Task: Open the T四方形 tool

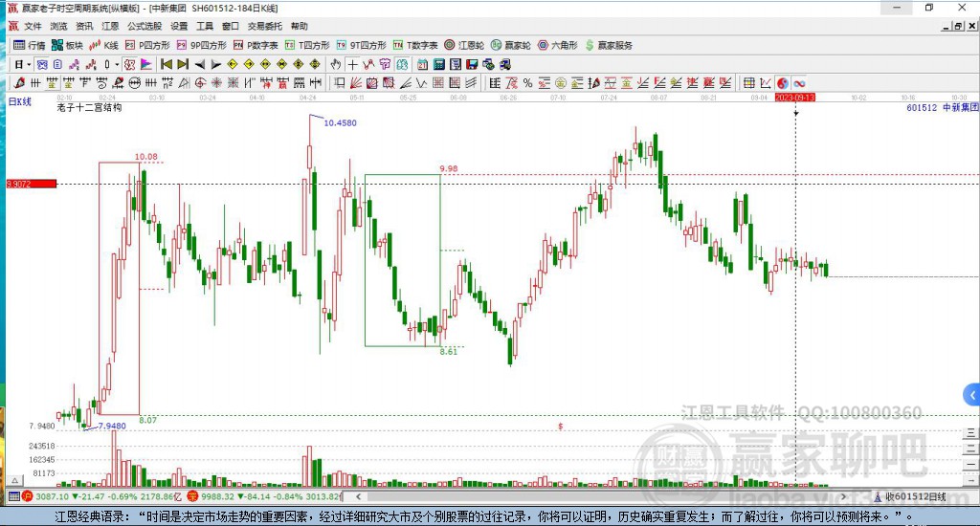Action: (307, 45)
